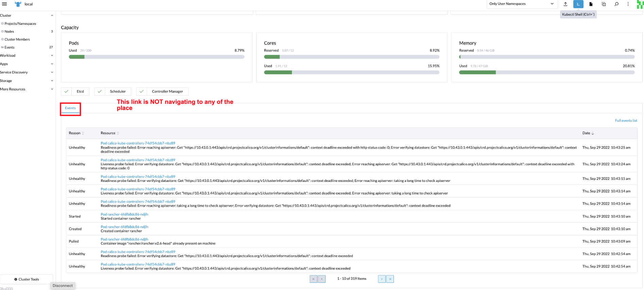Screen dimensions: 644x290
Task: Click the Memory Reserved capacity bar
Action: pyautogui.click(x=547, y=57)
